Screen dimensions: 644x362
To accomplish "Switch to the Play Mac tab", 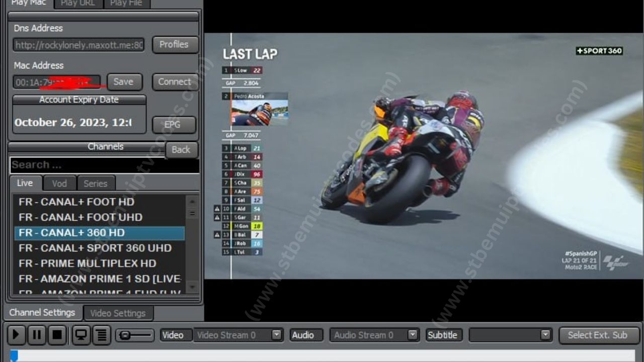I will [x=29, y=4].
